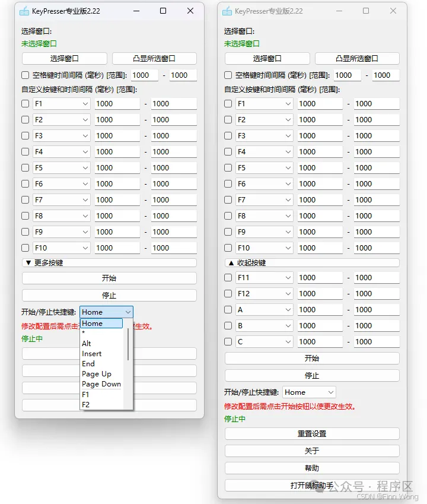Click 选择窗口 button in left window
The image size is (427, 504).
[65, 59]
